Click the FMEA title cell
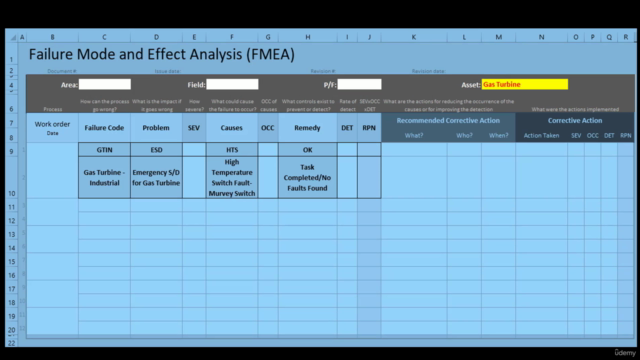This screenshot has height=360, width=640. pos(162,54)
